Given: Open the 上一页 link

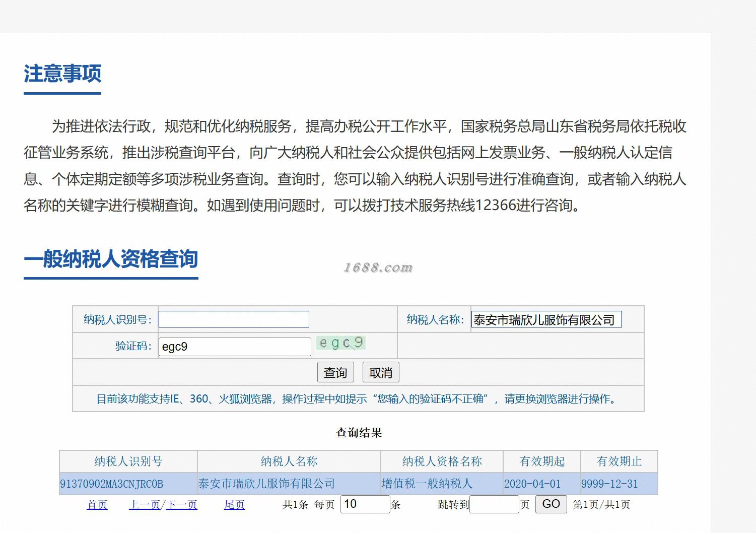Looking at the screenshot, I should [145, 504].
